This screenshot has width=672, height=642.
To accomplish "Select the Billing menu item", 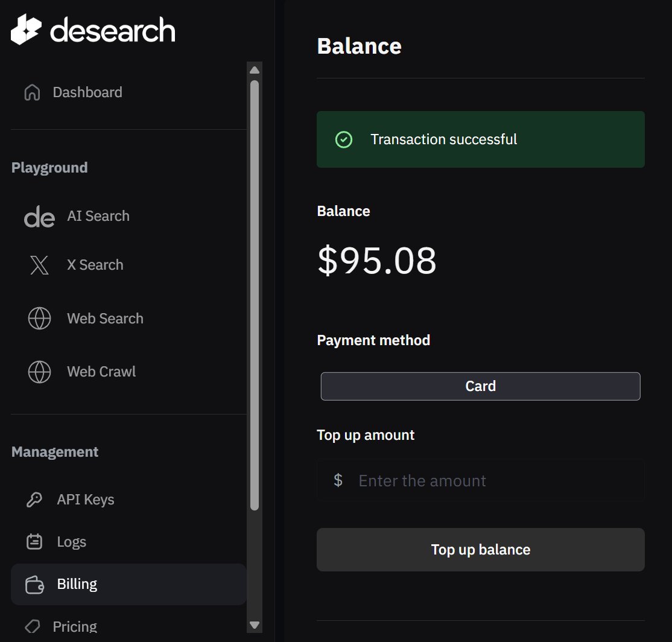I will (x=128, y=584).
